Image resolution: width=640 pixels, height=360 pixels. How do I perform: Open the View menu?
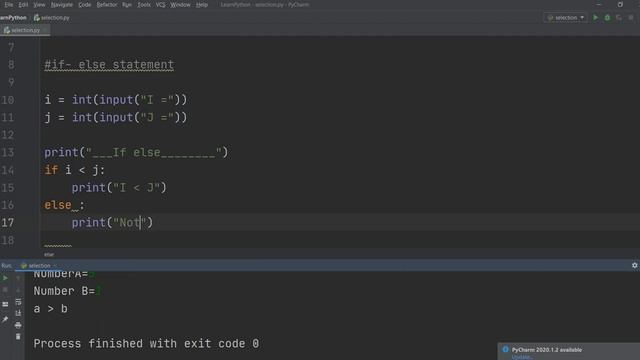point(39,5)
